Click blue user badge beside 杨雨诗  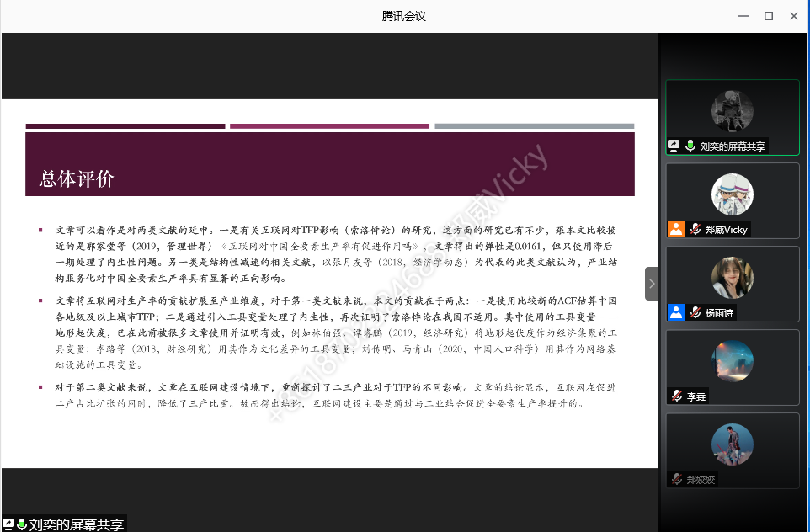pos(675,312)
